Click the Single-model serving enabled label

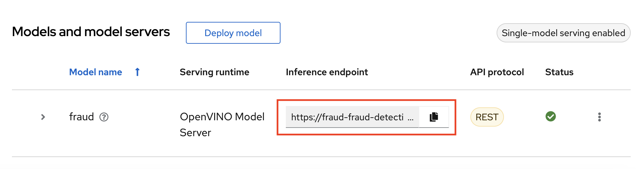563,33
